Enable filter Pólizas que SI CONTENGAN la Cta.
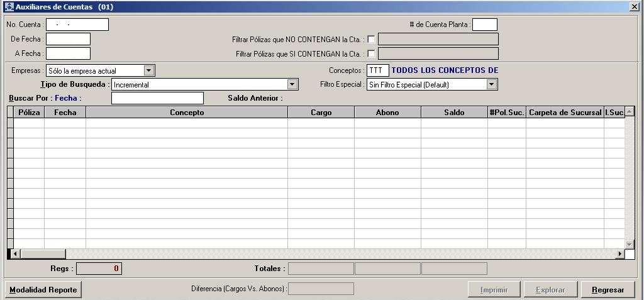This screenshot has height=300, width=644. 371,54
